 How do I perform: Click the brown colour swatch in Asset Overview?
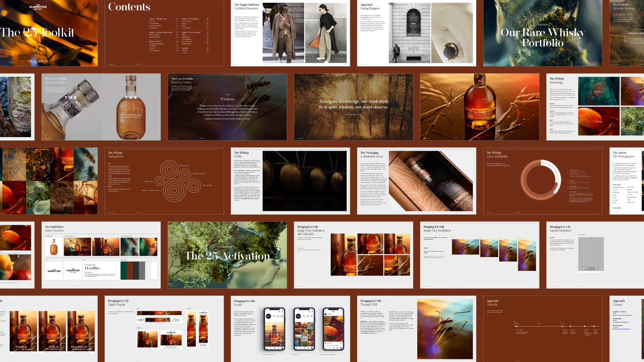point(129,270)
